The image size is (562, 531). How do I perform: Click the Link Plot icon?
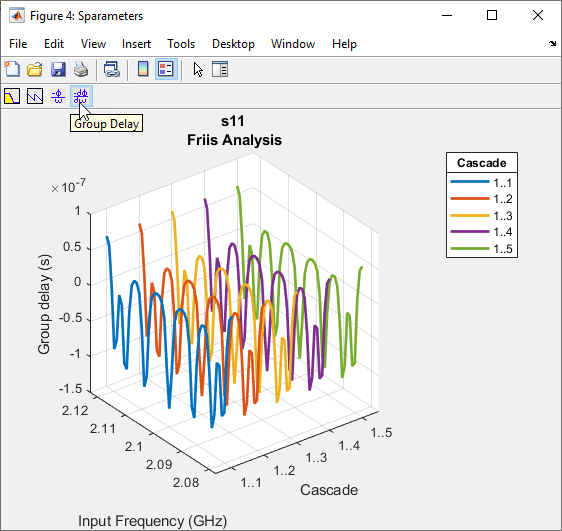(x=112, y=69)
